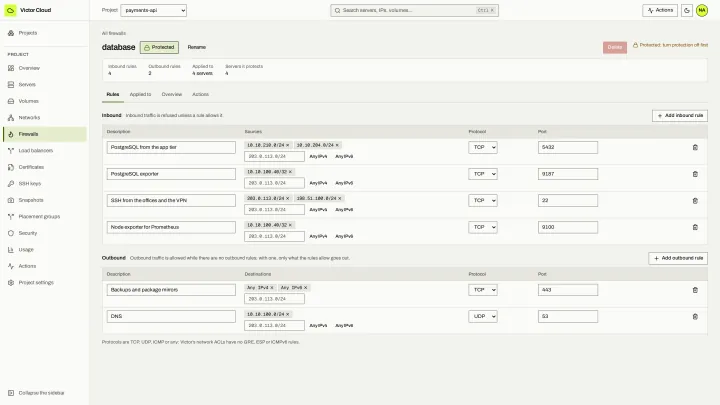Click Any IPv4 for PostgreSQL exporter rule

click(318, 183)
